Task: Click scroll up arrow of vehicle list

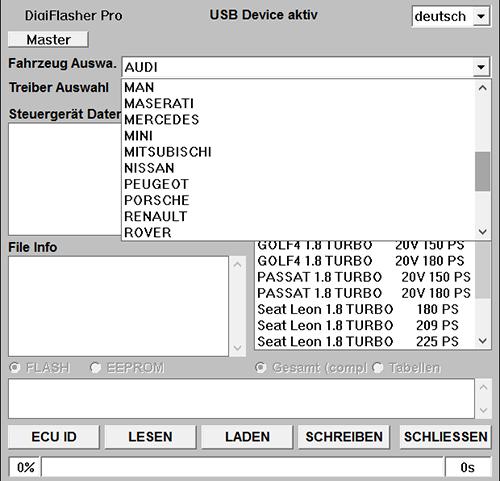Action: (482, 88)
